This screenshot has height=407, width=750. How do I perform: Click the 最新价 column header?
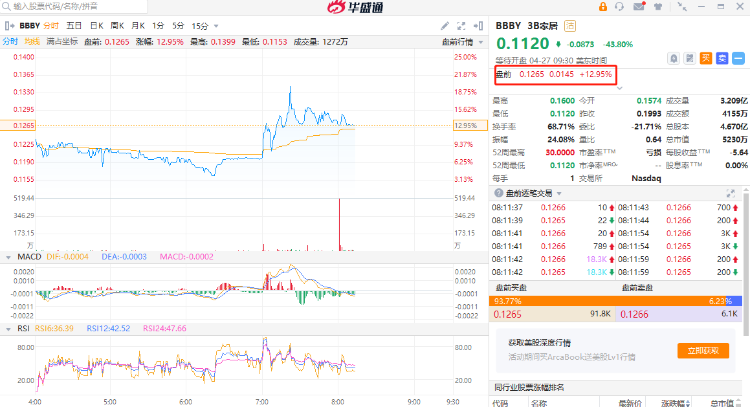coord(630,403)
